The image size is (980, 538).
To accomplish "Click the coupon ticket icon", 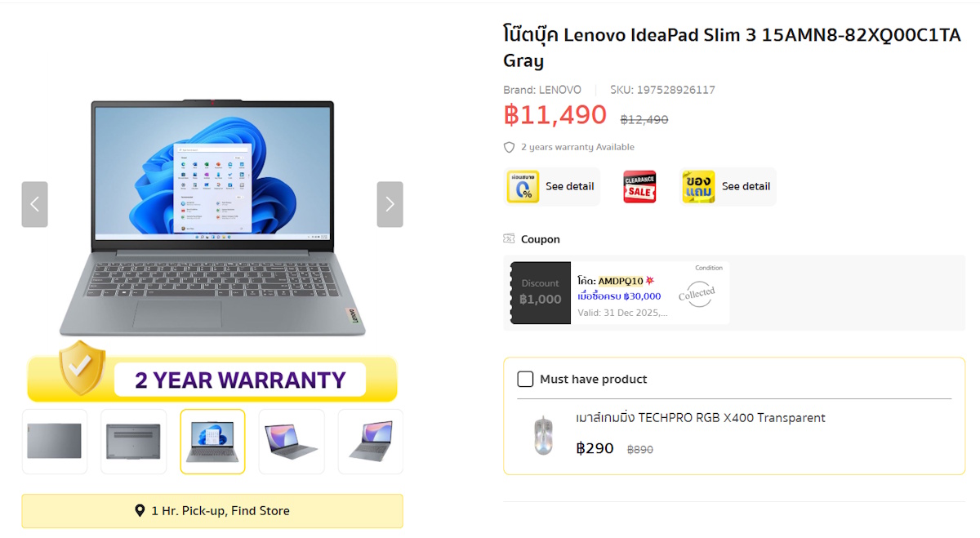I will pos(509,239).
